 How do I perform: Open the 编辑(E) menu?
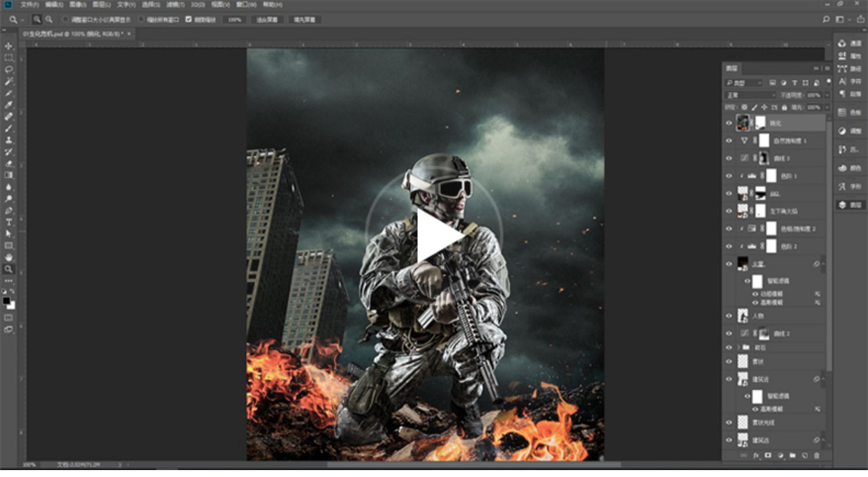point(54,5)
